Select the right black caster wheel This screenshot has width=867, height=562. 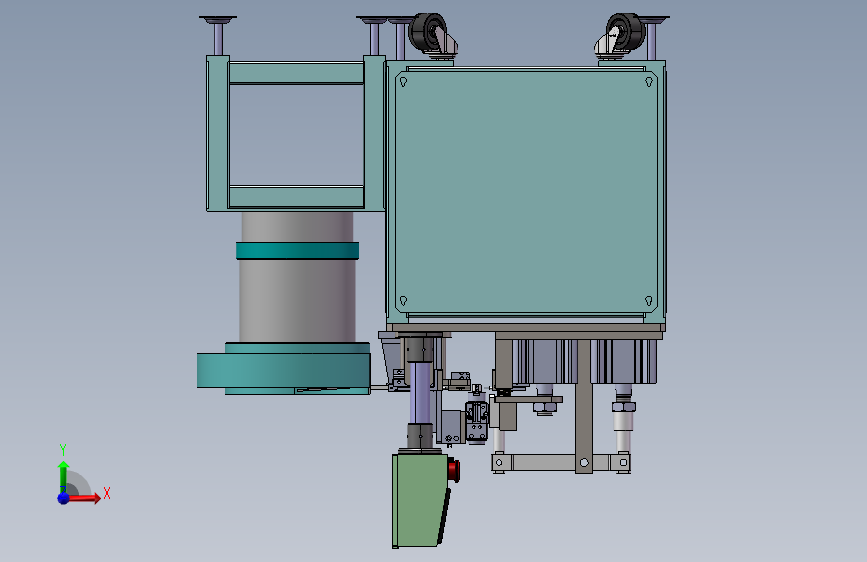click(x=626, y=32)
